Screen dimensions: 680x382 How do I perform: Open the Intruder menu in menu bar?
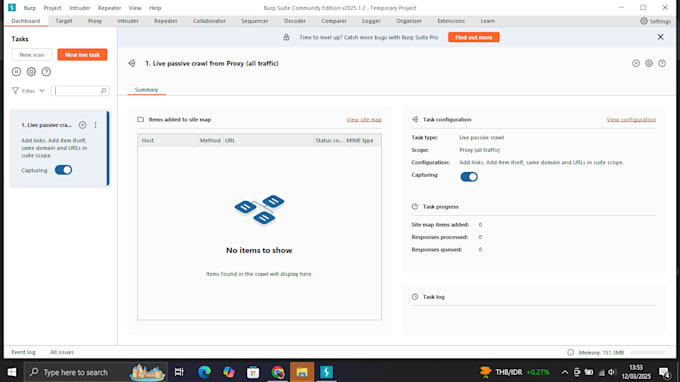pos(79,8)
